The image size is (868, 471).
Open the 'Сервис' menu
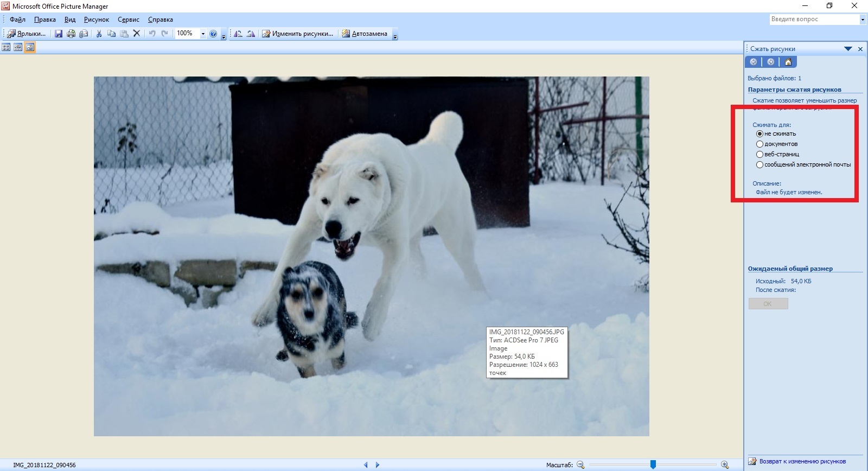click(129, 20)
